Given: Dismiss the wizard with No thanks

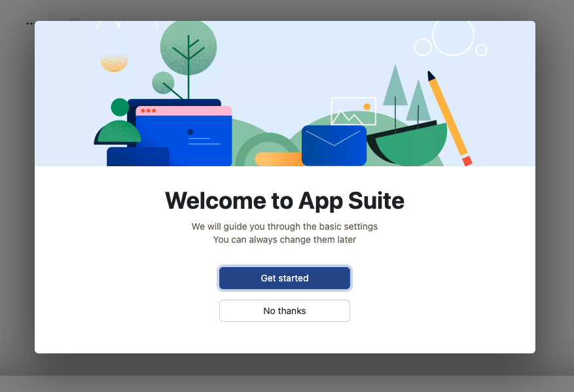Looking at the screenshot, I should [x=284, y=310].
